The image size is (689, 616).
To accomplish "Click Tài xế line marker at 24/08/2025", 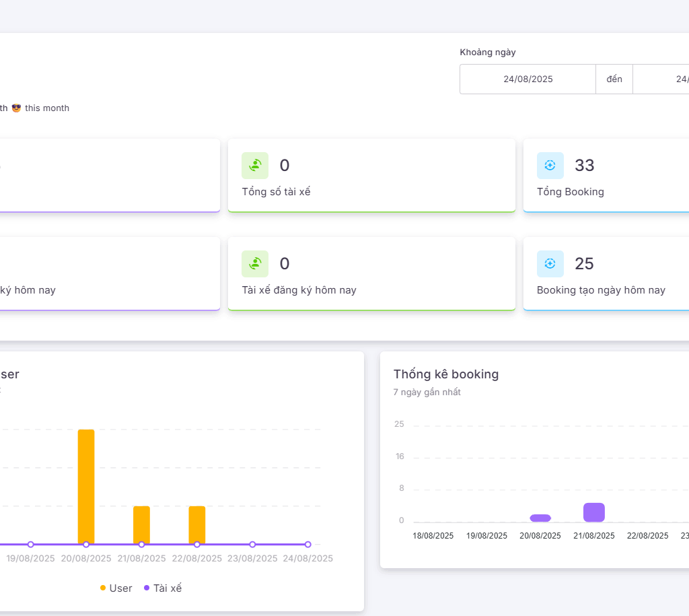I will tap(307, 544).
